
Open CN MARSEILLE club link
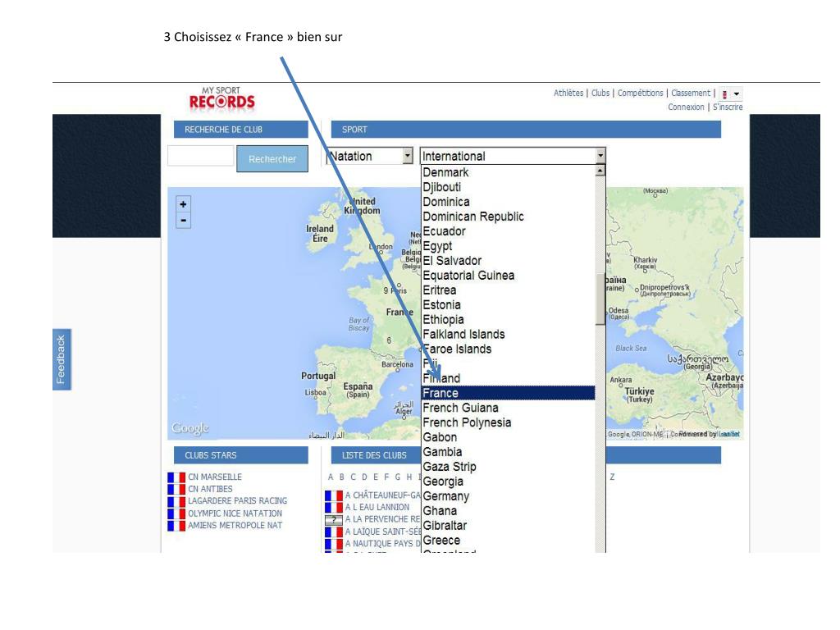(x=214, y=477)
